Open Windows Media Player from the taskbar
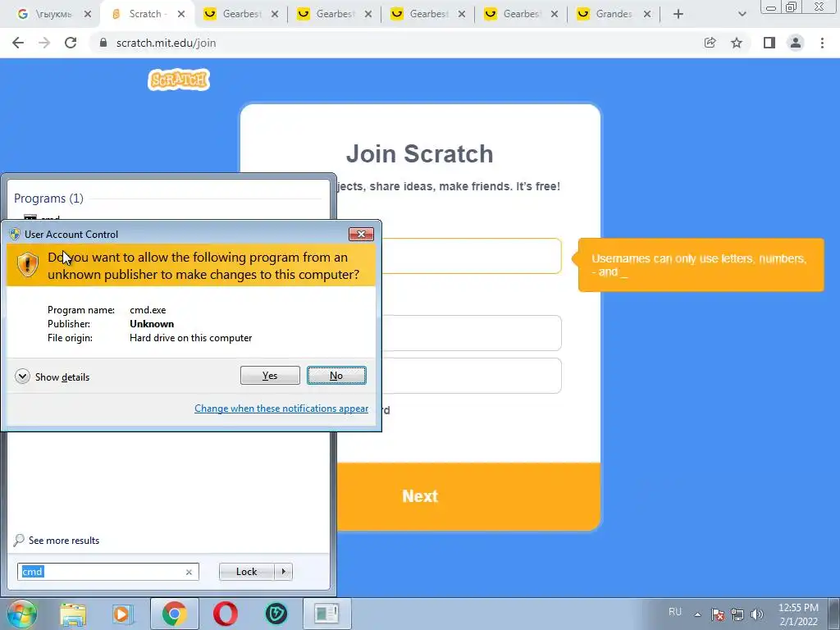840x630 pixels. tap(122, 614)
